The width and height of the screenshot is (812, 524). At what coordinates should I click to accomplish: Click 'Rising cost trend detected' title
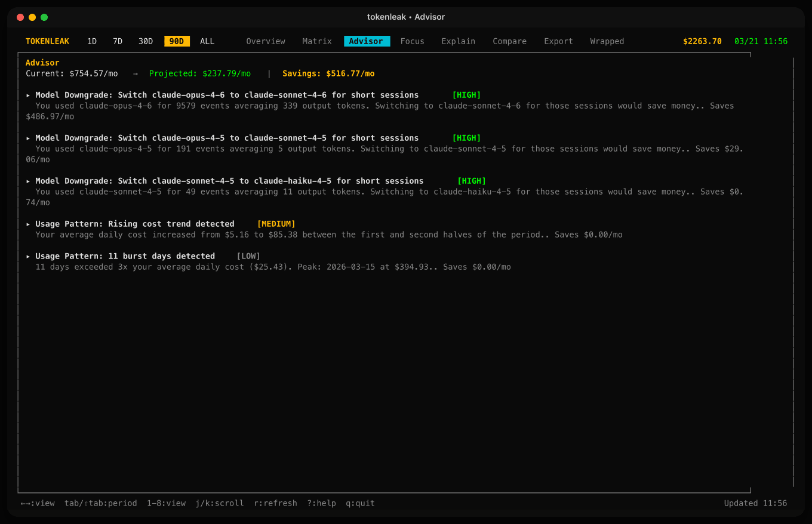click(x=135, y=224)
